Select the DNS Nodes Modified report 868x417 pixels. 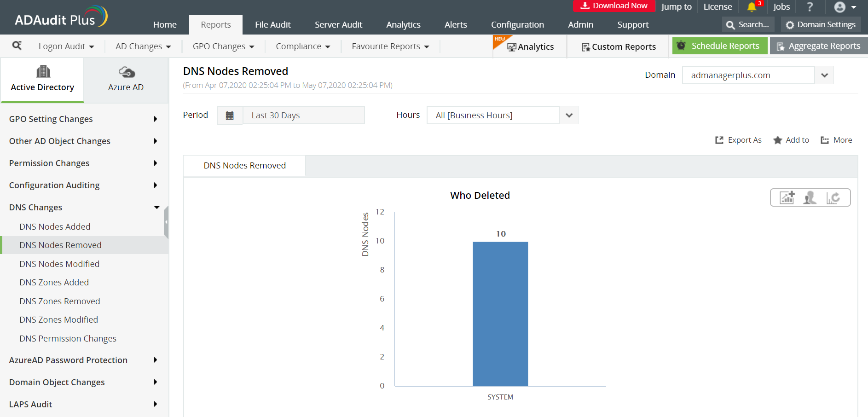[59, 264]
